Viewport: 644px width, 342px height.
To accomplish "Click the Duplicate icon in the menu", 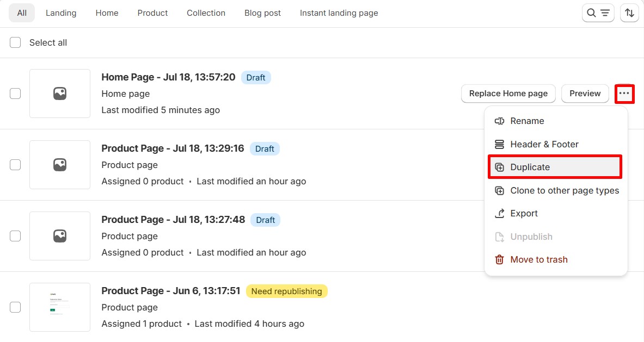I will [x=499, y=167].
